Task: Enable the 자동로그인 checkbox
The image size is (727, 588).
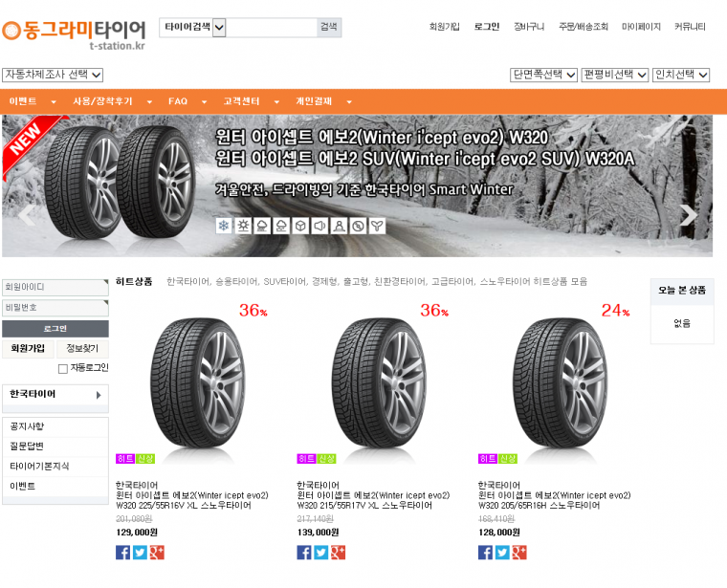Action: click(63, 369)
